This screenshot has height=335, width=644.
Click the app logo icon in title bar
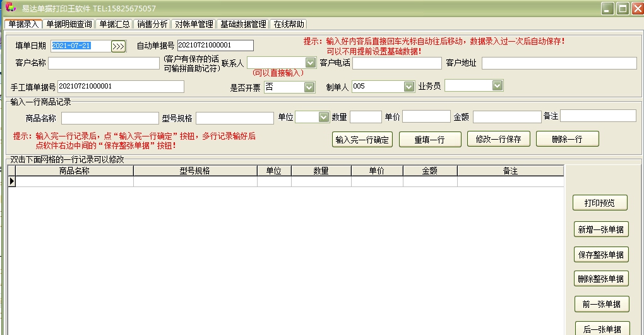pyautogui.click(x=10, y=7)
